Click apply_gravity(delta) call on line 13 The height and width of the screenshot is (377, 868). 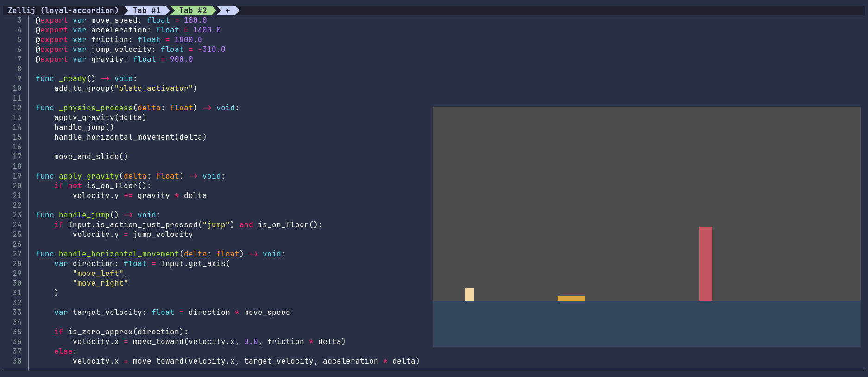pyautogui.click(x=101, y=118)
